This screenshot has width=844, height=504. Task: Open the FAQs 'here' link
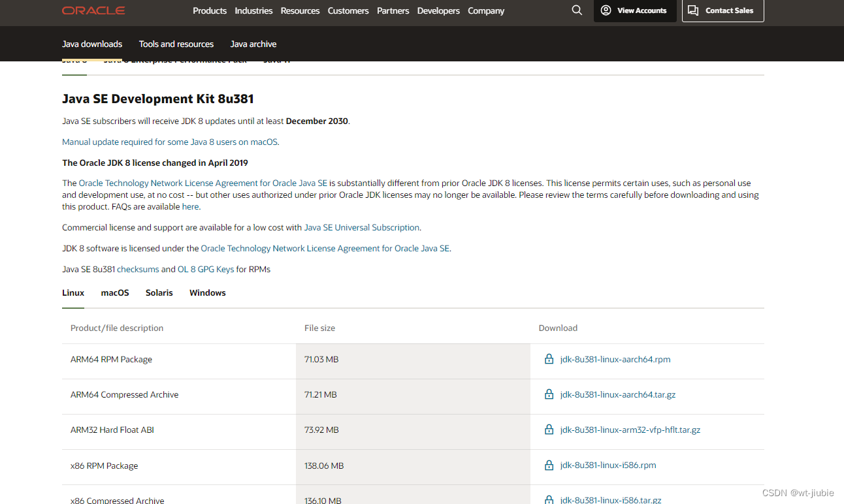(190, 206)
